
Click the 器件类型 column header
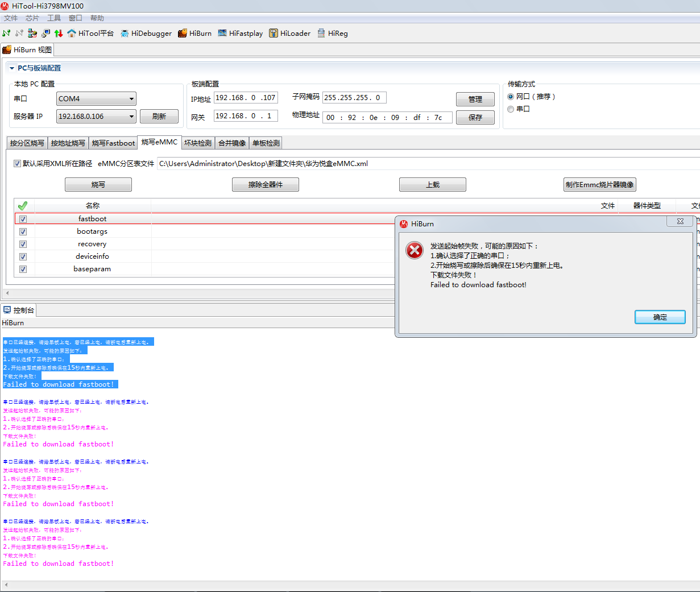coord(647,205)
